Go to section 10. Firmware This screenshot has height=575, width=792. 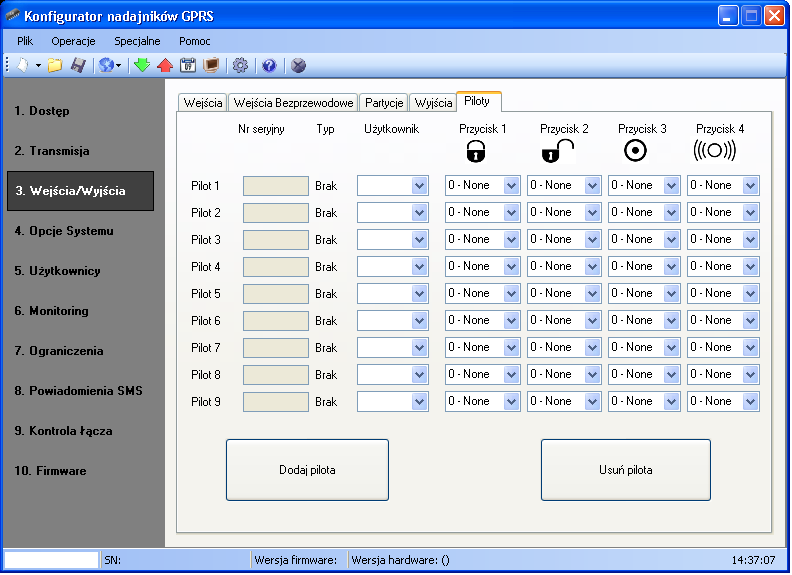coord(51,471)
